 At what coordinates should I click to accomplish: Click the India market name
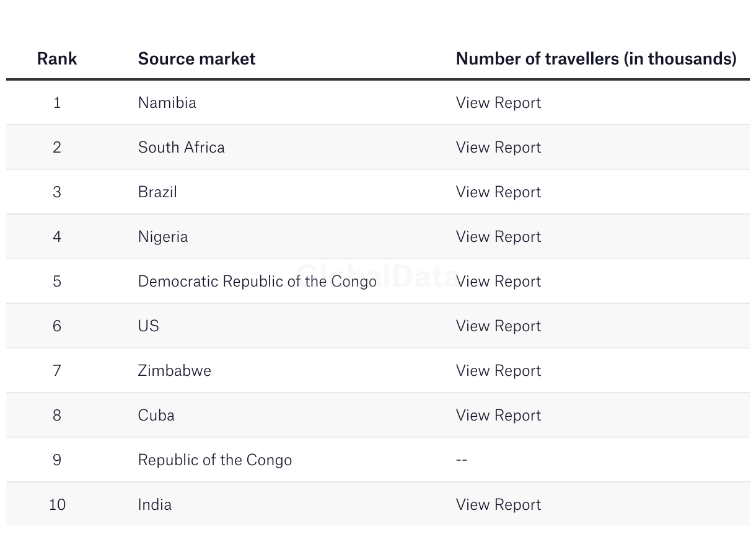click(154, 504)
